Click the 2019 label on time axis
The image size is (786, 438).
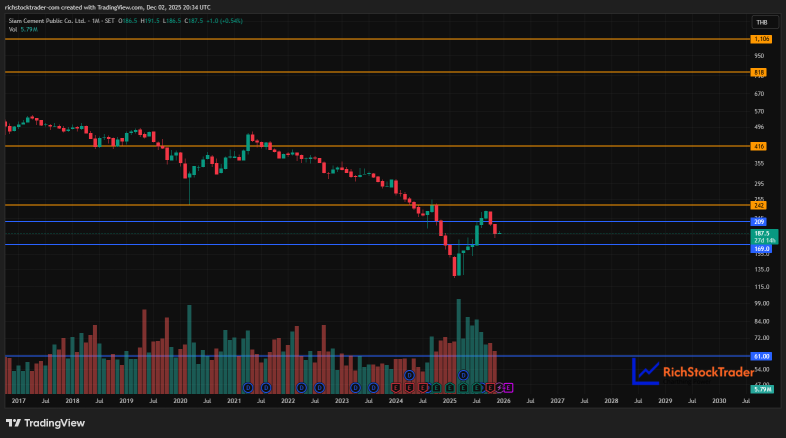(126, 401)
